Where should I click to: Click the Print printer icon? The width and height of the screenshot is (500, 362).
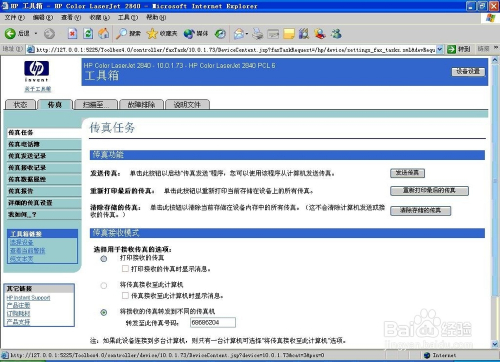(257, 34)
